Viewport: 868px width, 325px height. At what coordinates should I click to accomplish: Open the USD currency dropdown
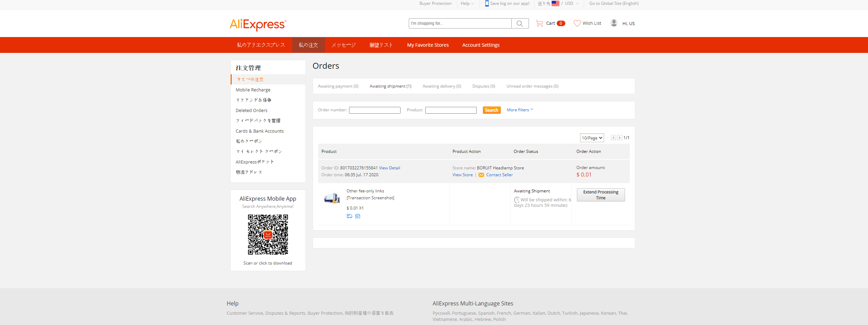[572, 3]
